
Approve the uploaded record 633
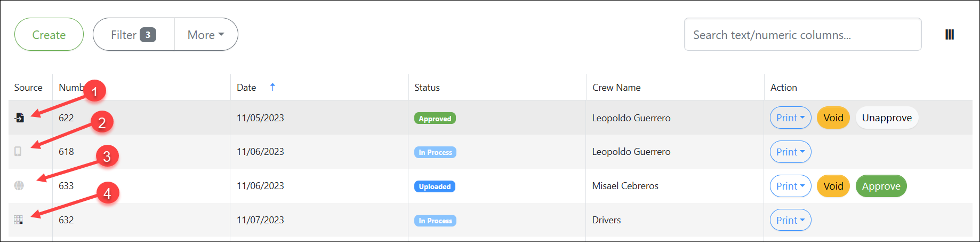point(881,186)
